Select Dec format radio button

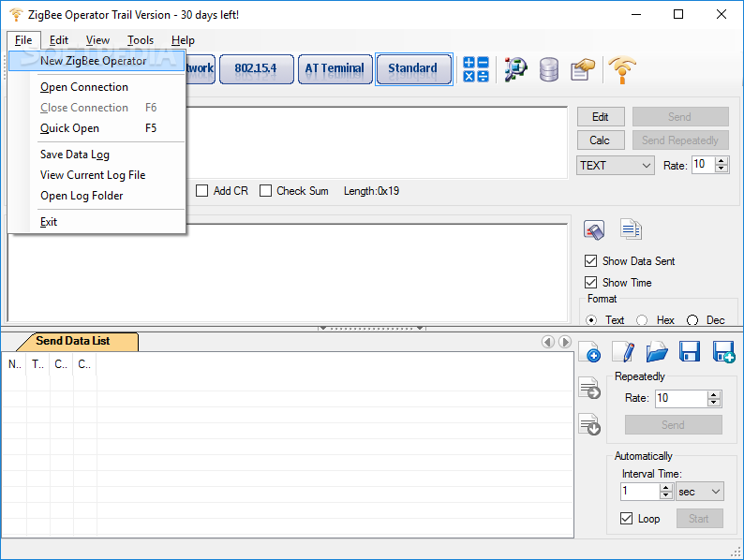pos(692,320)
